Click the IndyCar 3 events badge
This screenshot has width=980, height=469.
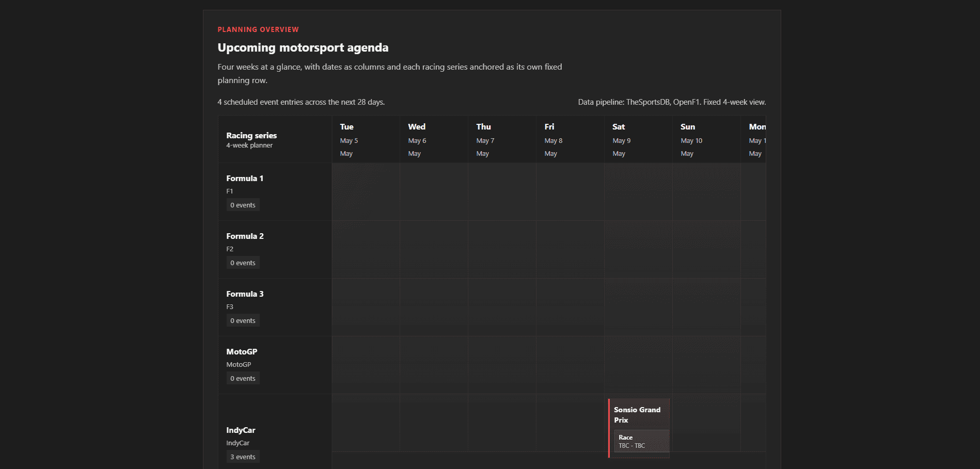coord(243,457)
